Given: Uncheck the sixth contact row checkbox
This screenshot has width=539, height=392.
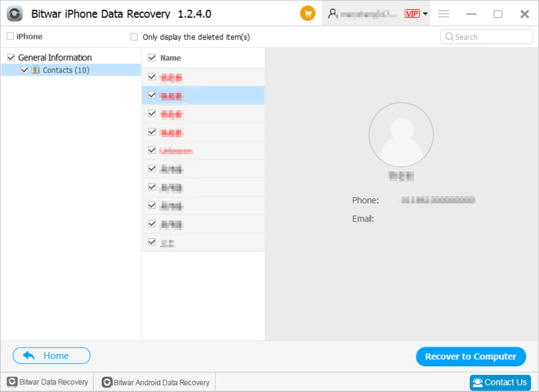Looking at the screenshot, I should click(x=152, y=168).
